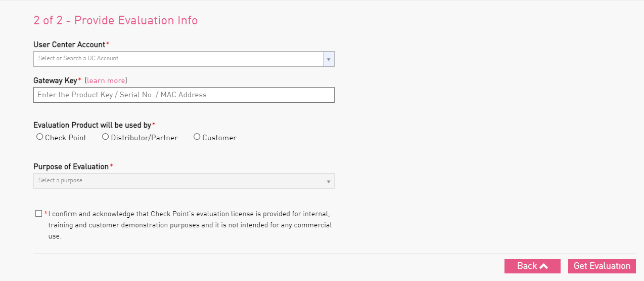Click the User Center Account dropdown arrow
This screenshot has width=644, height=281.
pos(329,59)
